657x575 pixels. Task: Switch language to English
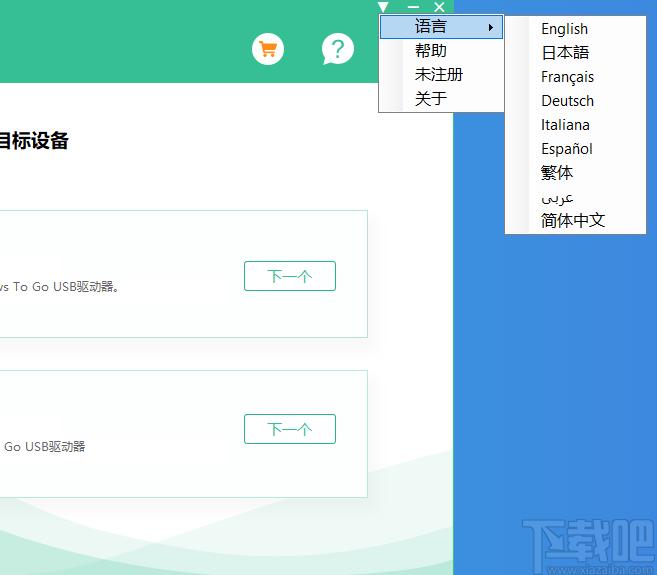[x=565, y=29]
